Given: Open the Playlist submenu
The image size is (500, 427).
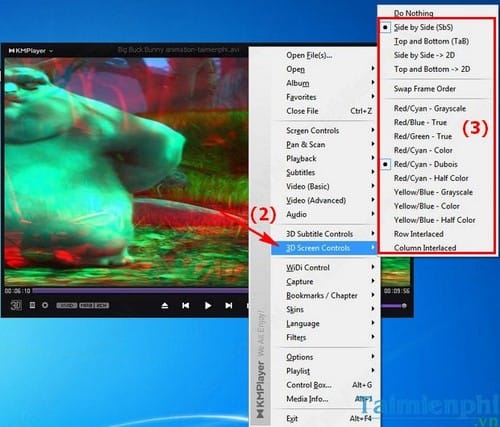Looking at the screenshot, I should [x=324, y=371].
